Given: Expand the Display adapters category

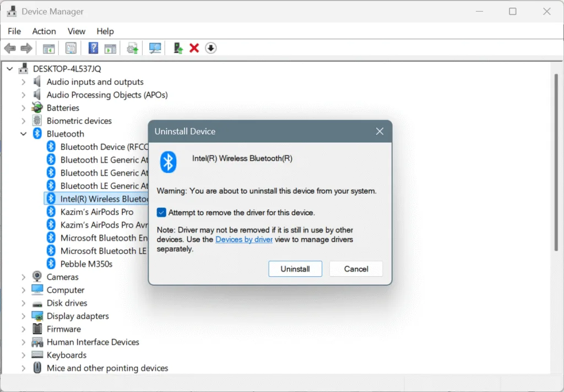Looking at the screenshot, I should tap(23, 316).
